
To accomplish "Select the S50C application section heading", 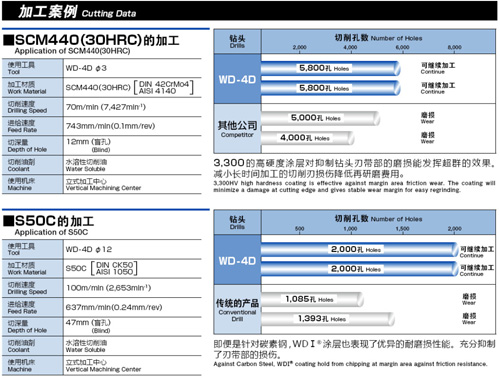I will click(x=49, y=221).
